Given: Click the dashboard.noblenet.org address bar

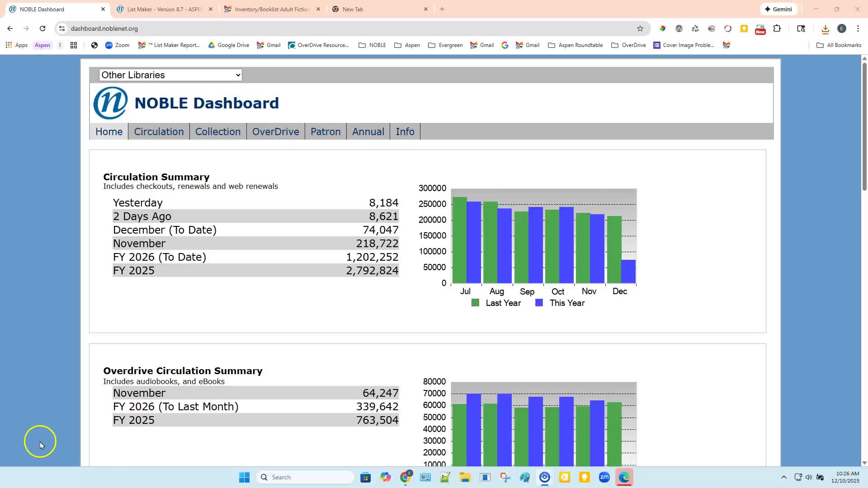Looking at the screenshot, I should (x=316, y=28).
